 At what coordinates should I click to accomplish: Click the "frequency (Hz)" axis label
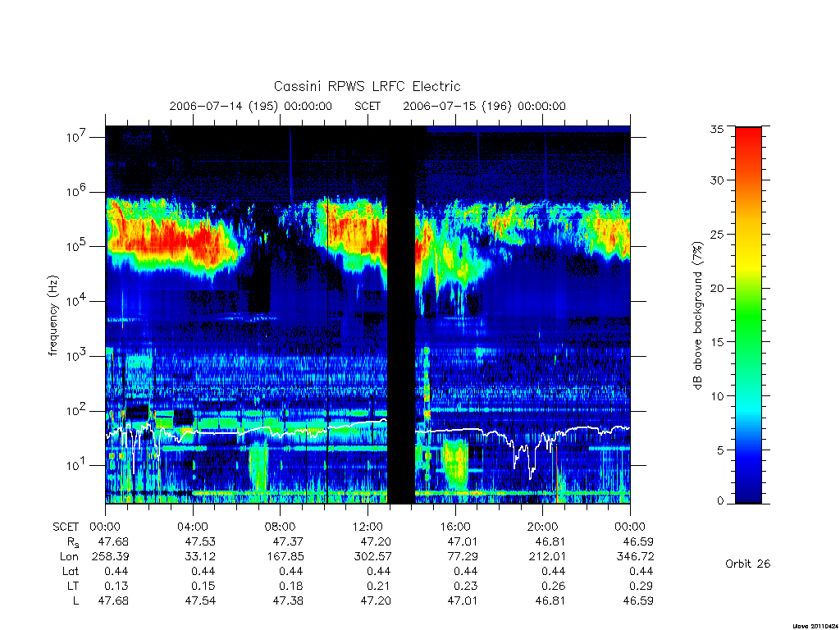[x=53, y=316]
